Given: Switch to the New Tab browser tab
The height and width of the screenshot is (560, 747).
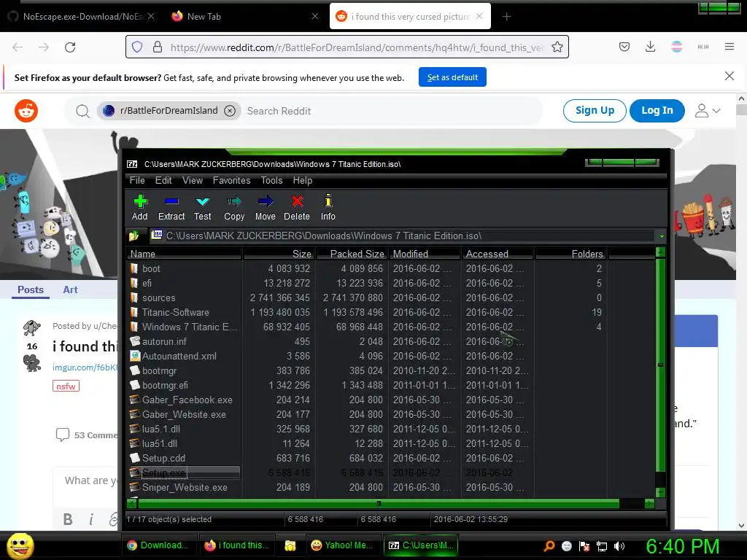Looking at the screenshot, I should [x=244, y=17].
